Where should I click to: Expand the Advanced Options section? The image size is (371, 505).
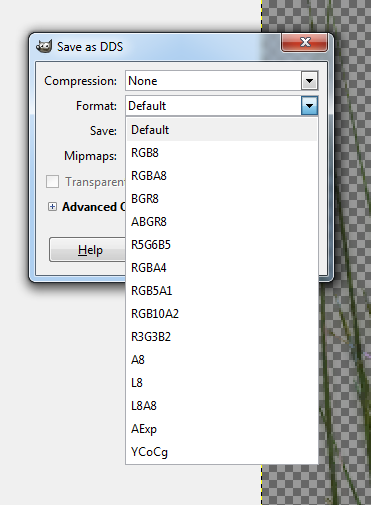[52, 207]
